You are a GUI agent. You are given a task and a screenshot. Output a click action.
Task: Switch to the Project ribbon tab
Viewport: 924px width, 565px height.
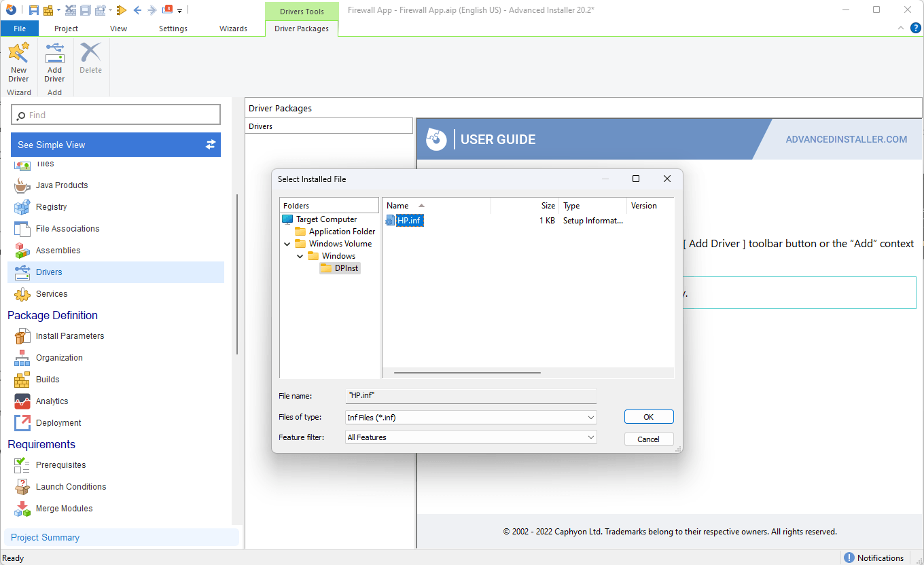[66, 29]
